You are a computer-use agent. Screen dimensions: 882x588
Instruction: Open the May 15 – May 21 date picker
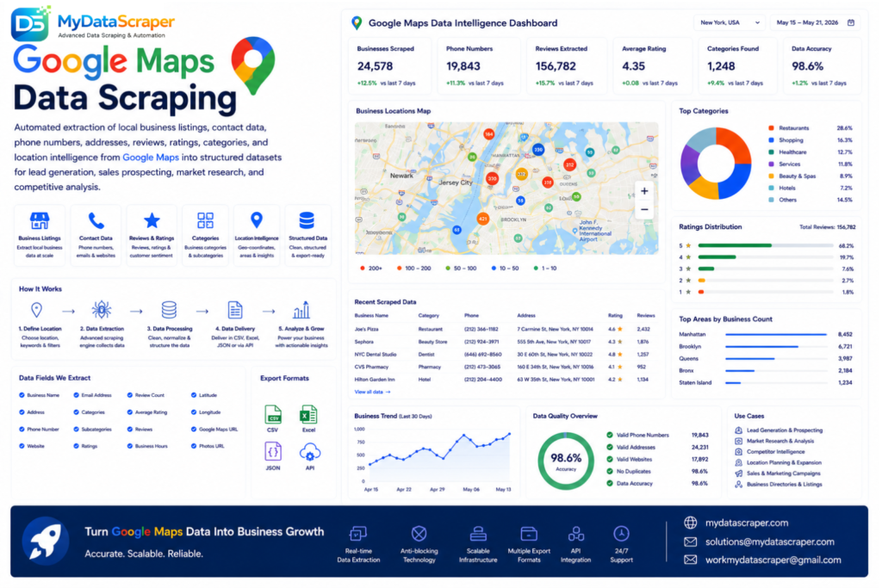coord(815,22)
